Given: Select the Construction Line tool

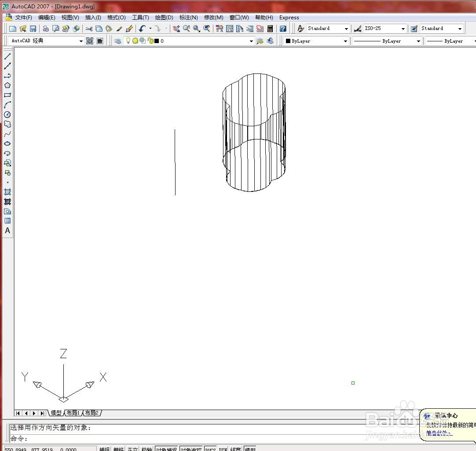Looking at the screenshot, I should tap(7, 66).
